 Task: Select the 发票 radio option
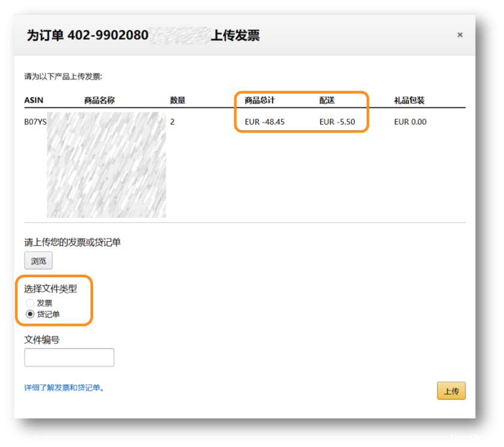(x=30, y=303)
